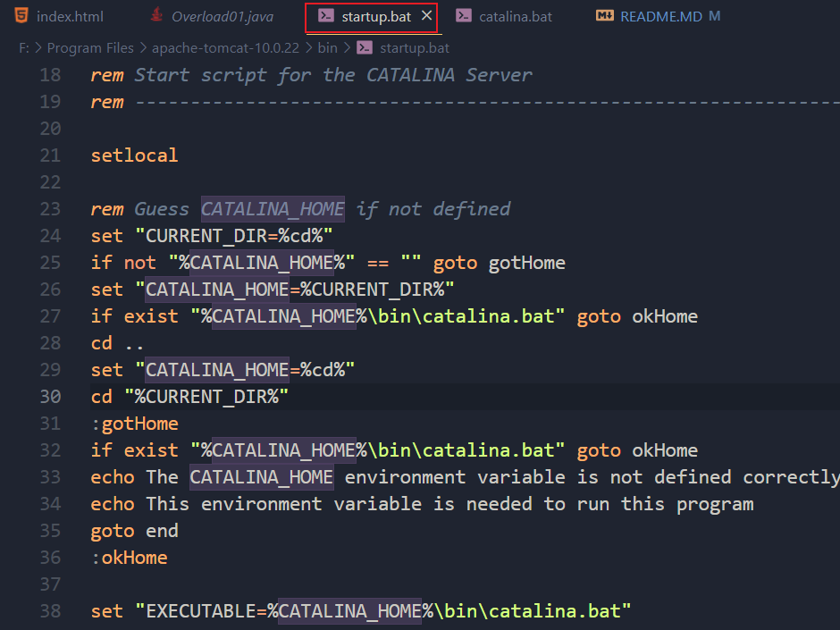This screenshot has width=840, height=630.
Task: Open the Overload01.java tab
Action: (223, 16)
